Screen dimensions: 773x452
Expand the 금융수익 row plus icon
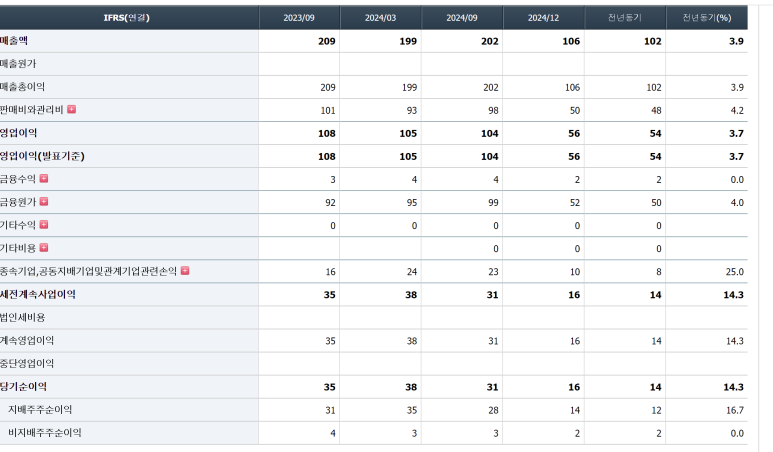tap(44, 178)
